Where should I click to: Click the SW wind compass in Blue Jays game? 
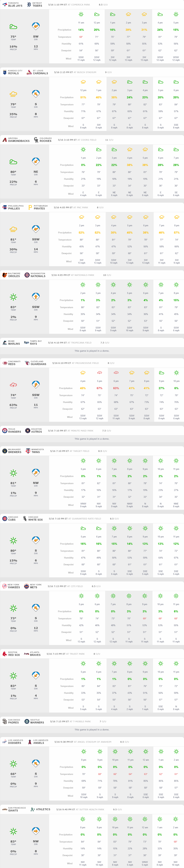(x=36, y=26)
